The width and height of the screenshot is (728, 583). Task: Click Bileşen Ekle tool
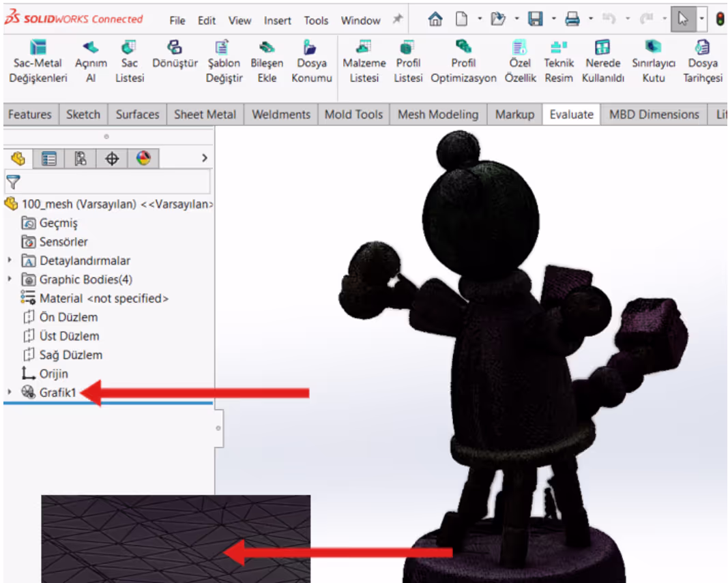(267, 61)
